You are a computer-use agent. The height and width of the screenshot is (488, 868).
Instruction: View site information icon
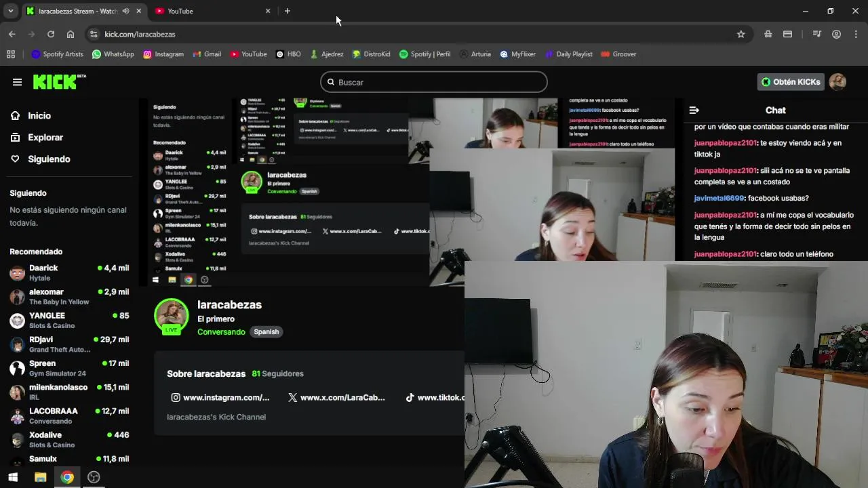point(94,34)
